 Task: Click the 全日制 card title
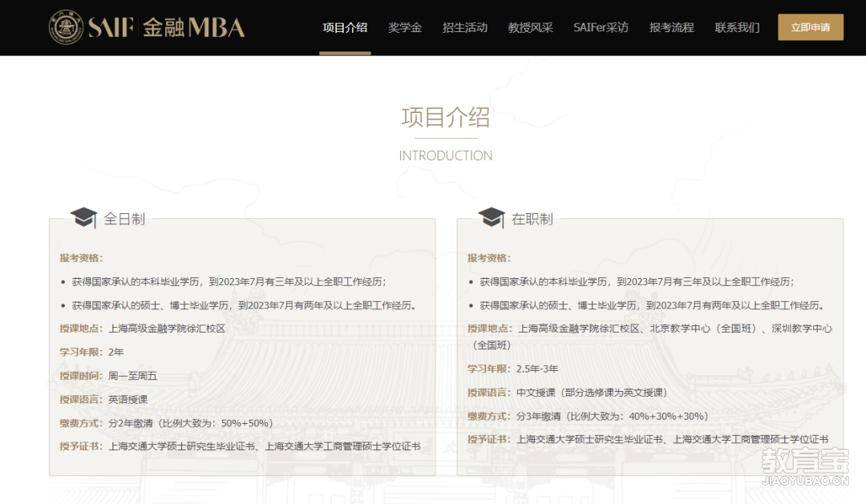point(124,220)
